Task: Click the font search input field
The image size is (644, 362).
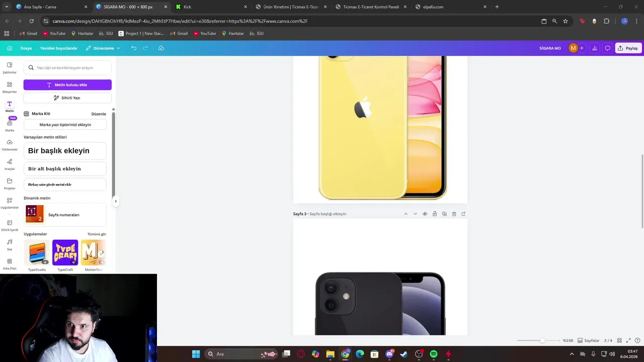Action: point(67,68)
